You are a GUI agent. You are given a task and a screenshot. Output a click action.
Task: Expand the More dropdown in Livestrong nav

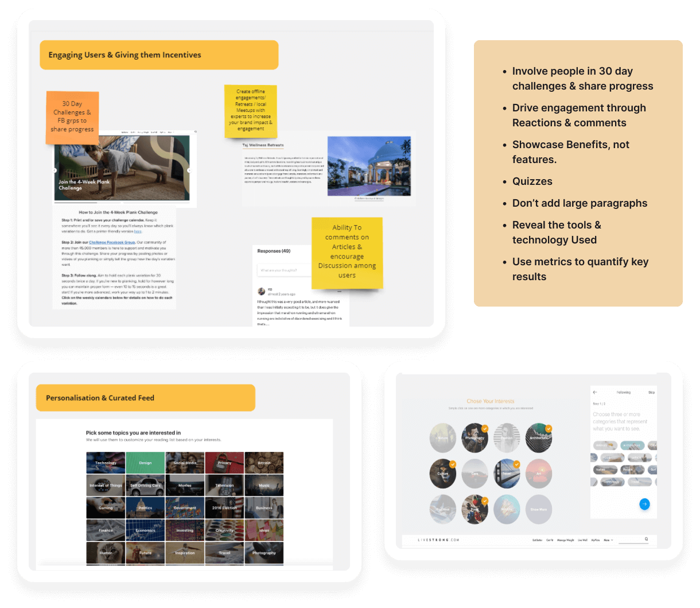click(x=609, y=540)
